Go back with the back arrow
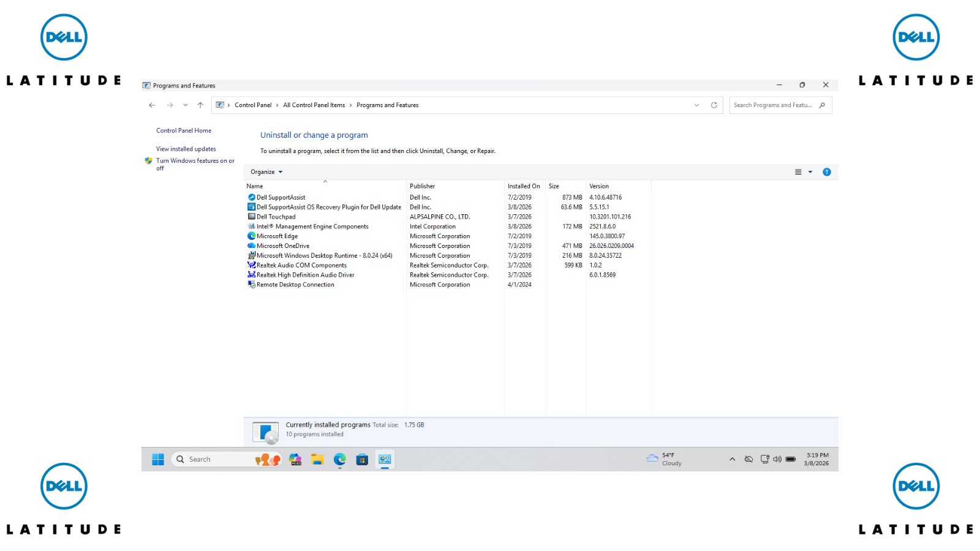 [x=152, y=105]
